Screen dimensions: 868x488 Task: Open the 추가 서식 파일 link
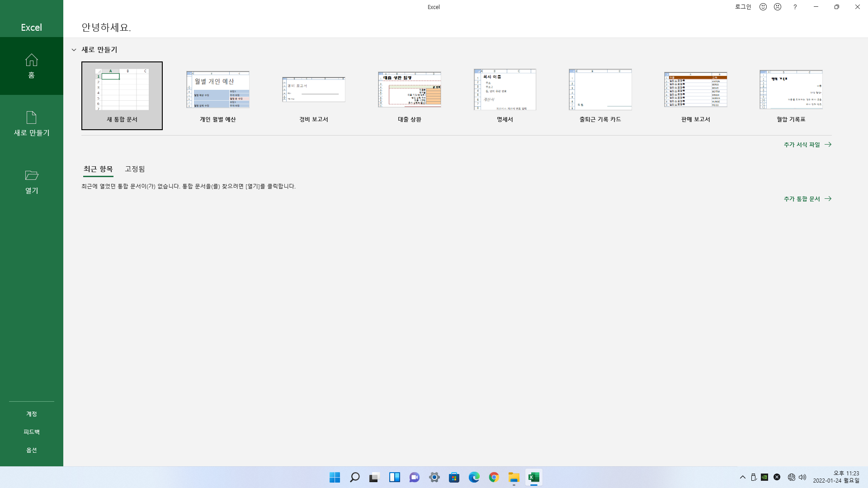[x=807, y=145]
